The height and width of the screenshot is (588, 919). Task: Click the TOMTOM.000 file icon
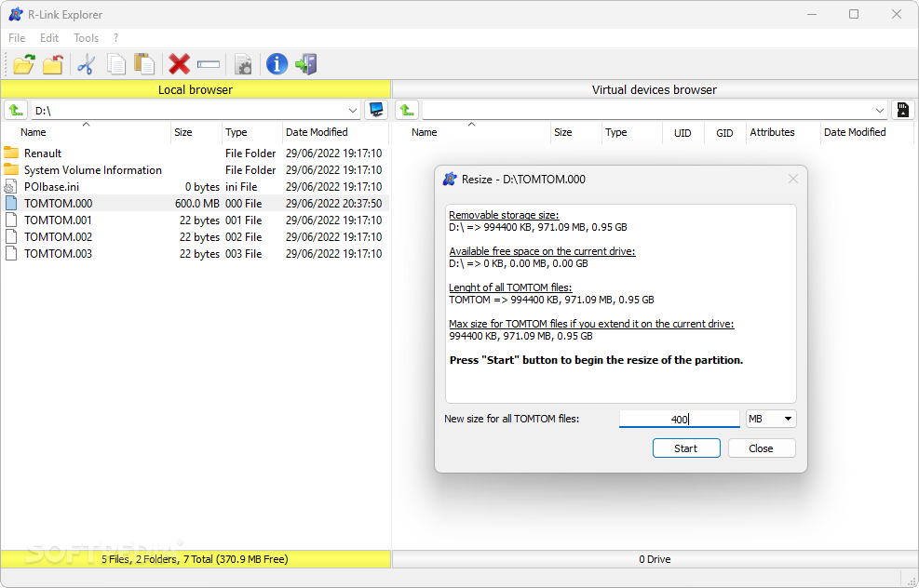tap(11, 203)
